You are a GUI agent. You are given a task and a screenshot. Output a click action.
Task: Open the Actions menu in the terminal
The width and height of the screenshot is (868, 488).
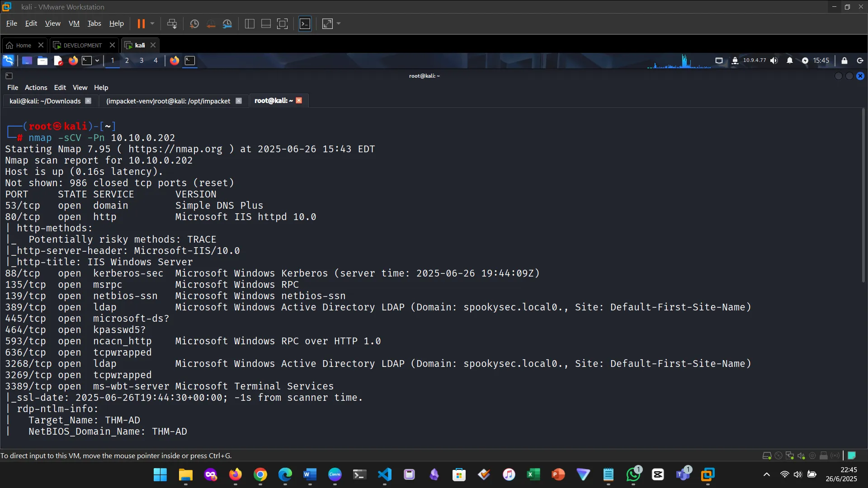click(36, 87)
